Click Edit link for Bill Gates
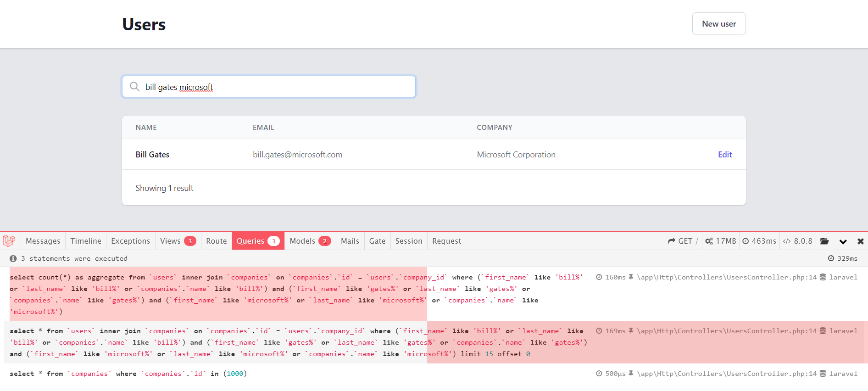 point(725,155)
